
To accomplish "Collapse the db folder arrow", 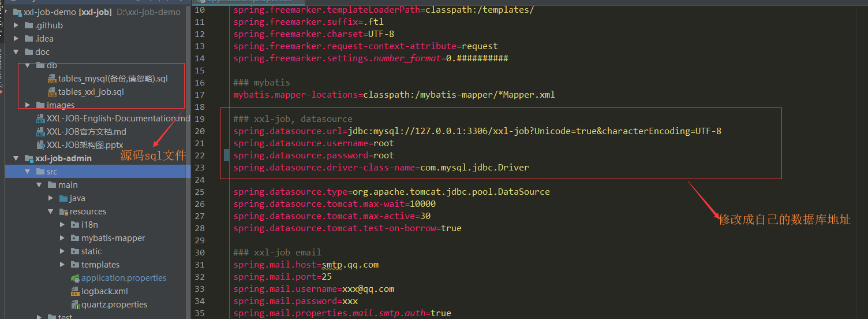I will pos(28,65).
